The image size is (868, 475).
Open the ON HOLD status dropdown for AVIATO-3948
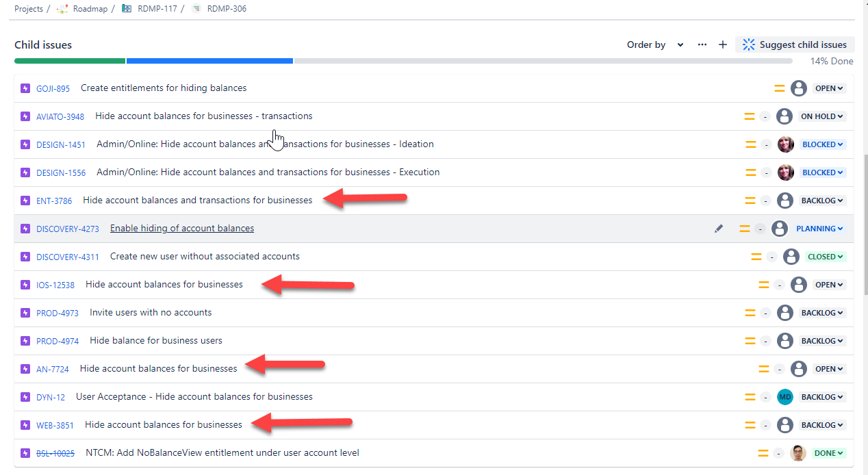click(823, 116)
